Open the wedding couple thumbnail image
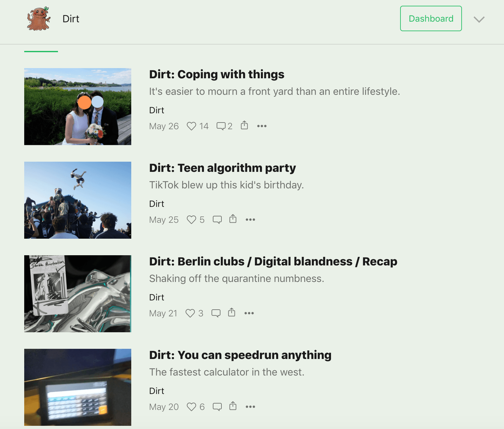 click(78, 107)
